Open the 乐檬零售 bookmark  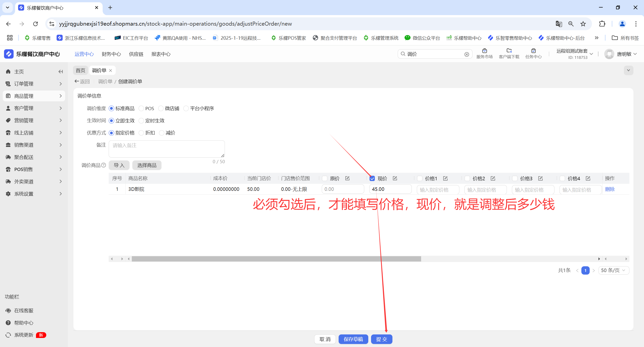(x=38, y=38)
